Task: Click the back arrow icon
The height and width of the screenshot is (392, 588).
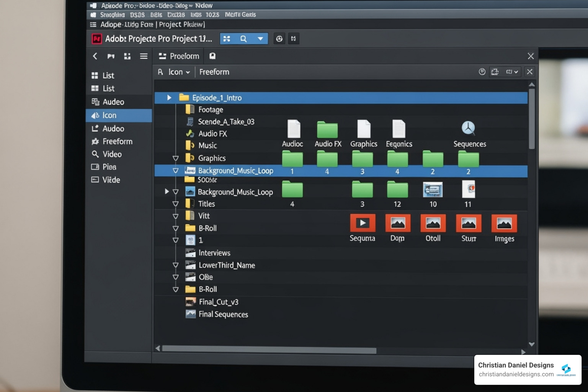Action: tap(95, 56)
